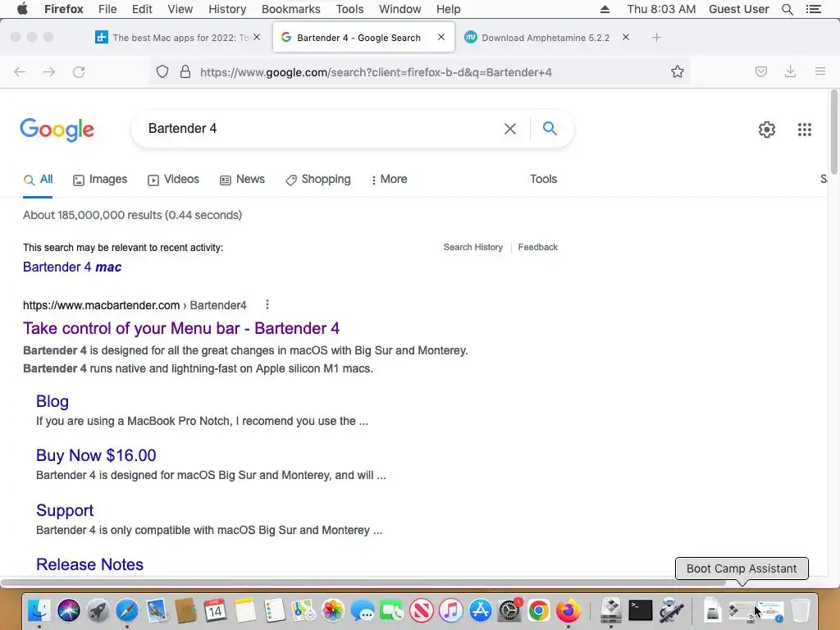840x630 pixels.
Task: Open the Google apps grid
Action: (804, 129)
